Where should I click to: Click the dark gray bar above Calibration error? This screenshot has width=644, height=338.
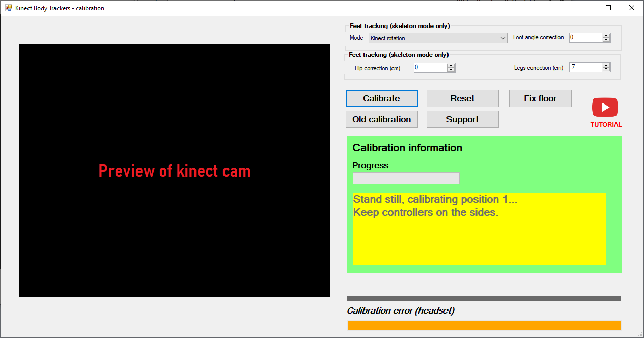pyautogui.click(x=484, y=298)
